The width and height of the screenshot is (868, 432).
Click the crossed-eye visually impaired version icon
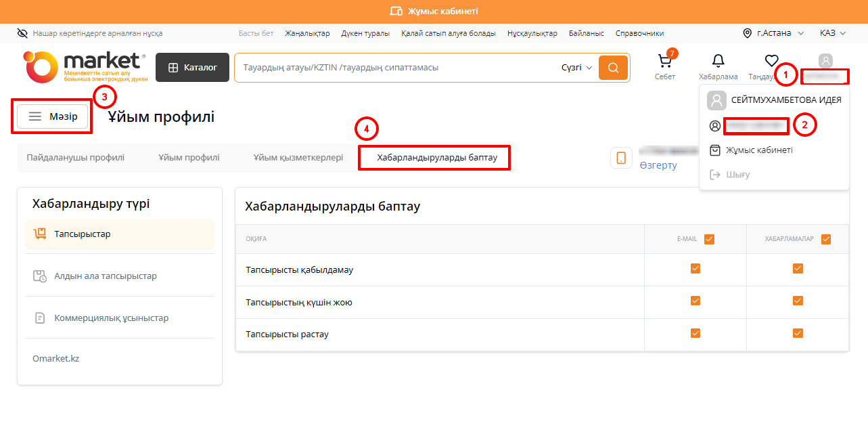[x=23, y=33]
